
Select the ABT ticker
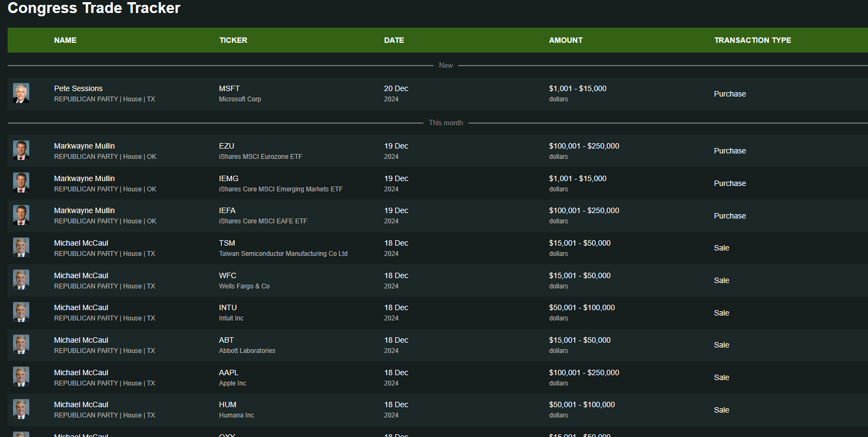226,340
